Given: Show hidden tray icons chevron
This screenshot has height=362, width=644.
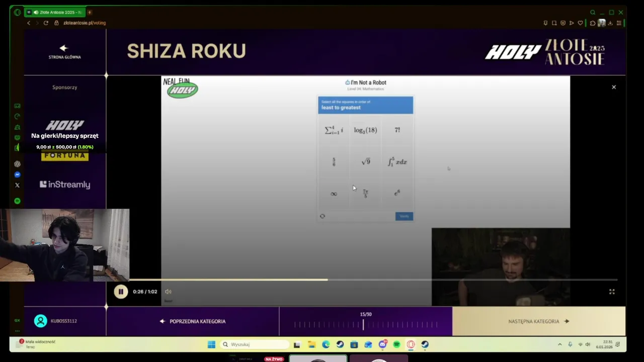Looking at the screenshot, I should coord(560,344).
